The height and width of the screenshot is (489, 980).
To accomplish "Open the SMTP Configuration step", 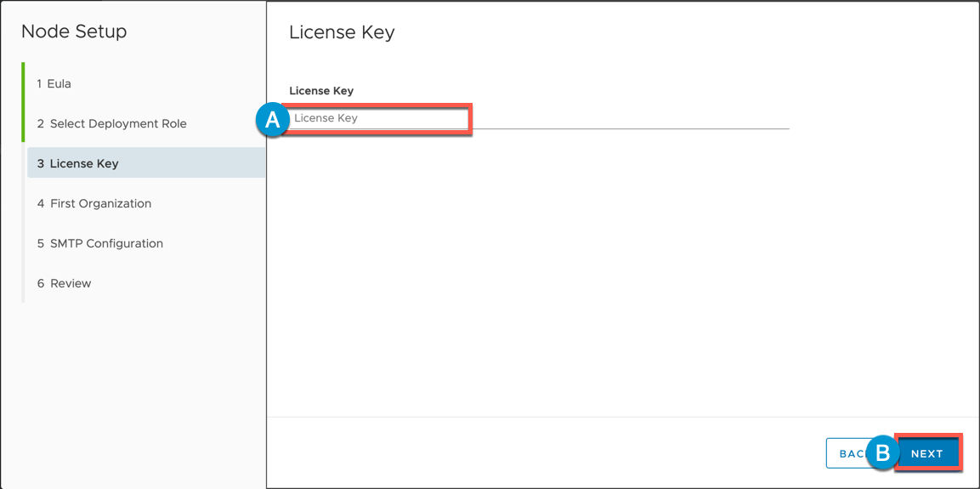I will pyautogui.click(x=100, y=244).
